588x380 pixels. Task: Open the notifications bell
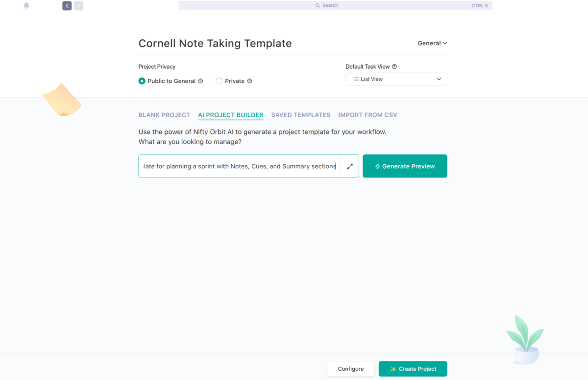(26, 5)
